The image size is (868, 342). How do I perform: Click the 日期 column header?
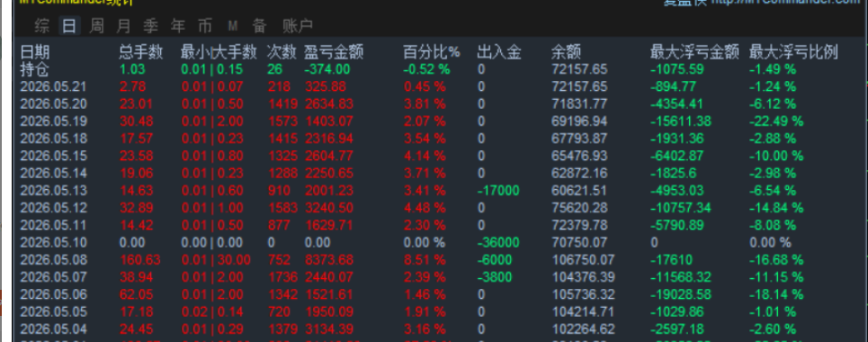tap(35, 52)
